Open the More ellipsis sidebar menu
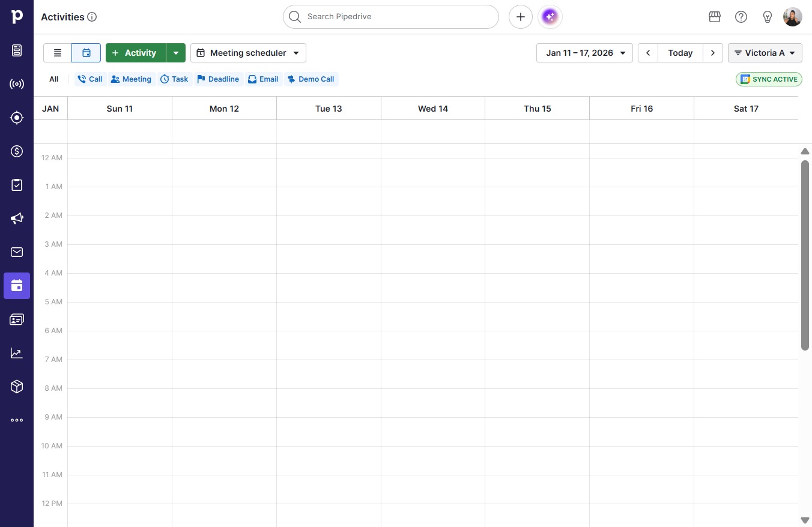The width and height of the screenshot is (812, 527). (17, 420)
